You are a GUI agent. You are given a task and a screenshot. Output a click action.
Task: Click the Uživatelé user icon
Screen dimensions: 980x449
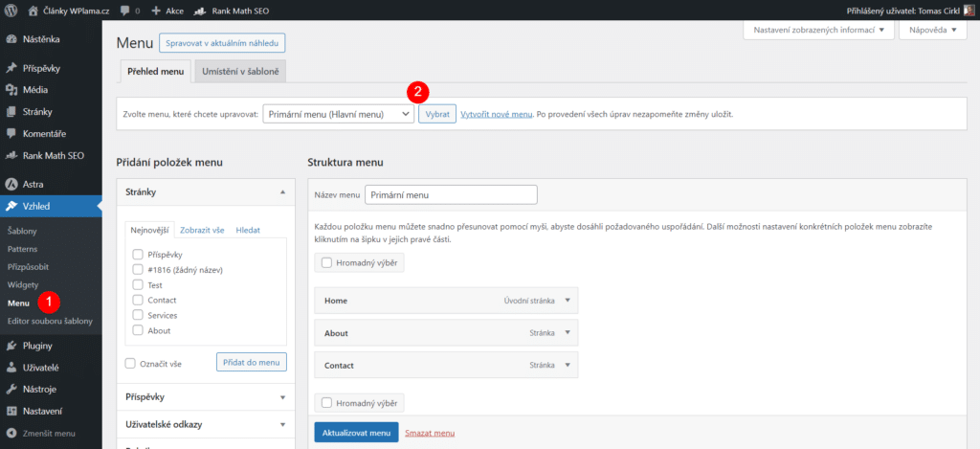tap(11, 368)
